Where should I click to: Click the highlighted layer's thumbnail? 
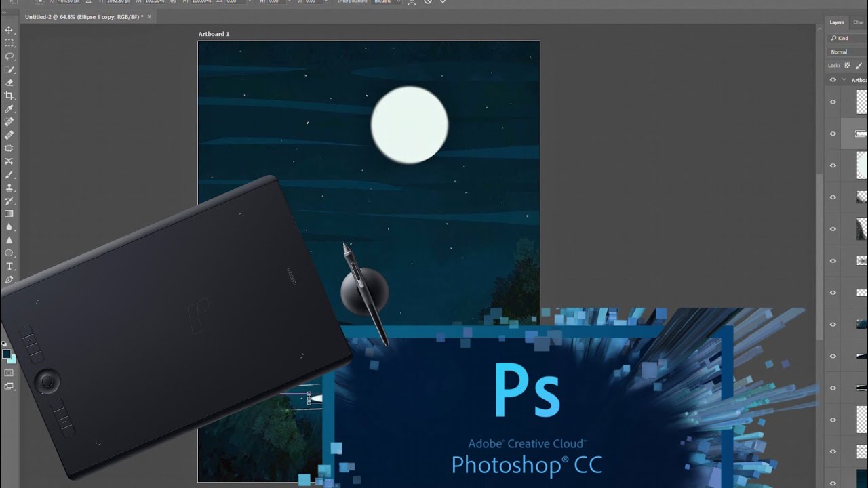[862, 134]
